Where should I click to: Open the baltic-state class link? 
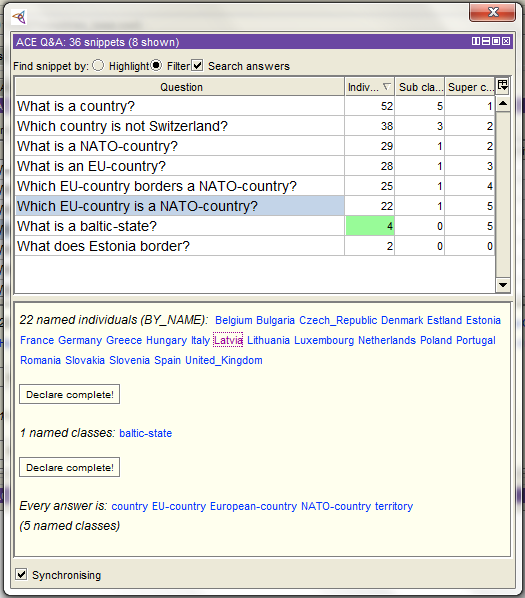(x=146, y=433)
